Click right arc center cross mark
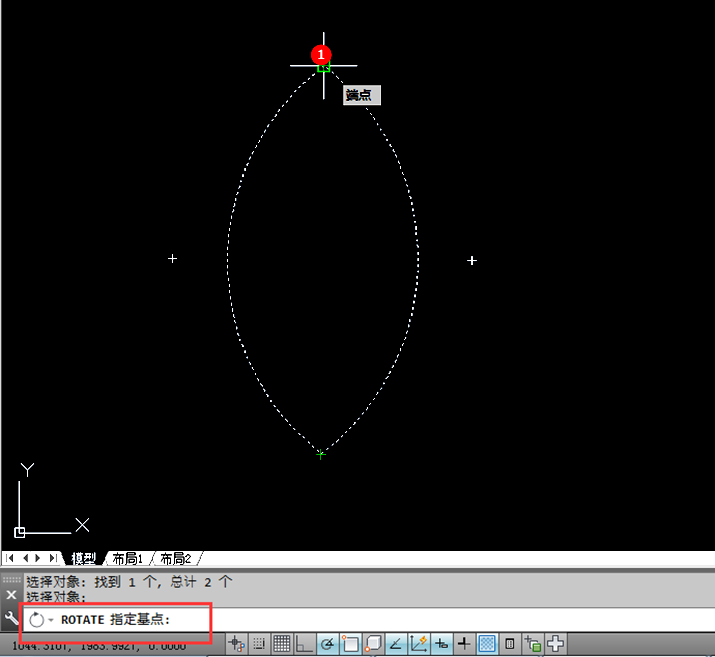The width and height of the screenshot is (715, 657). pos(472,260)
